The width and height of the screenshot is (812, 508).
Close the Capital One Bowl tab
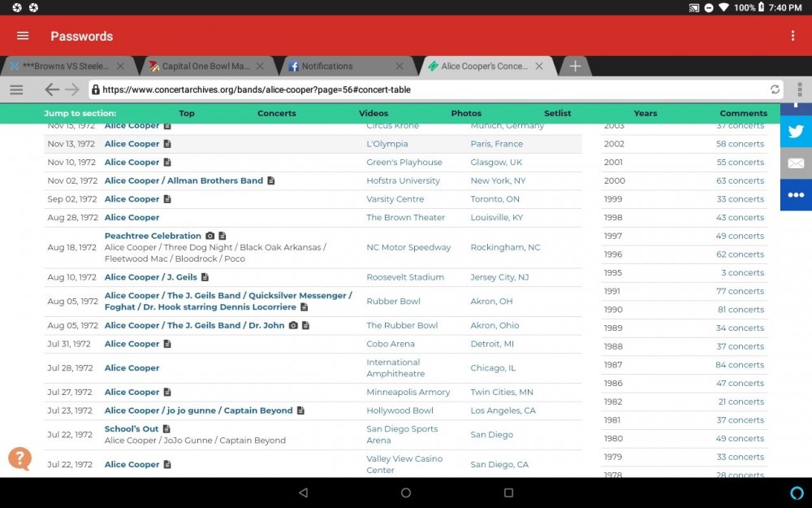[x=260, y=67]
